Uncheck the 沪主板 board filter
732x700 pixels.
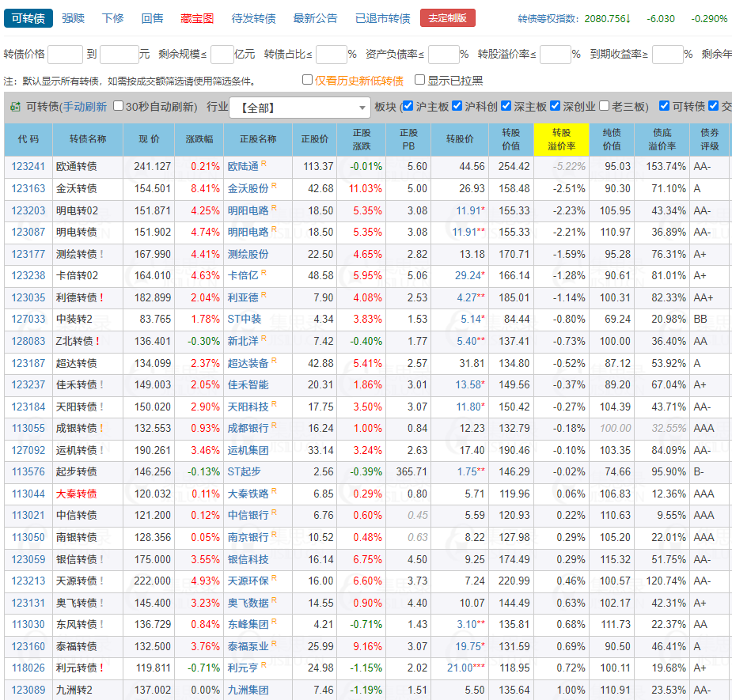408,107
